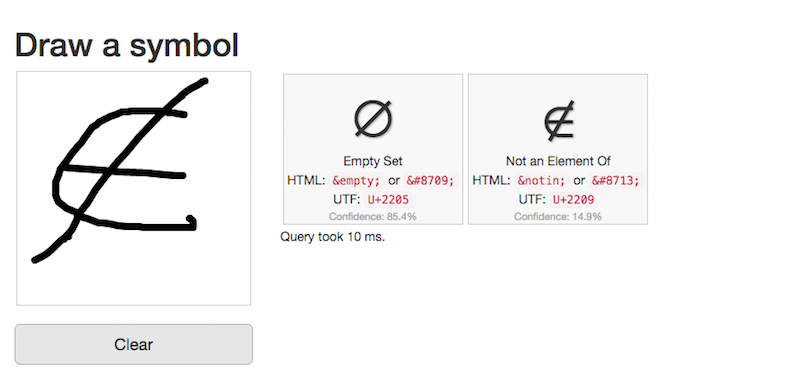
Task: Click the U+2209 UTF code
Action: point(573,199)
